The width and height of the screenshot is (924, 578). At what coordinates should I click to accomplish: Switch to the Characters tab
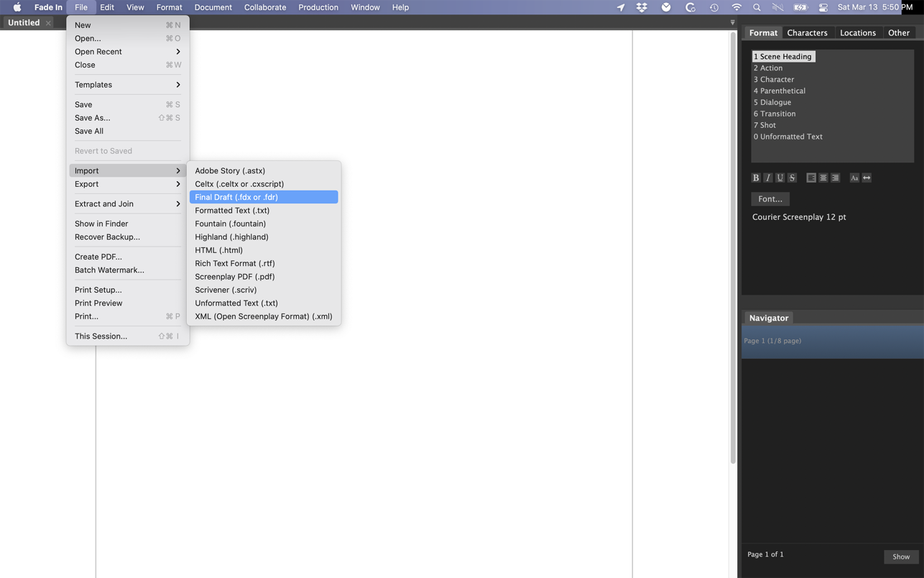click(x=807, y=33)
